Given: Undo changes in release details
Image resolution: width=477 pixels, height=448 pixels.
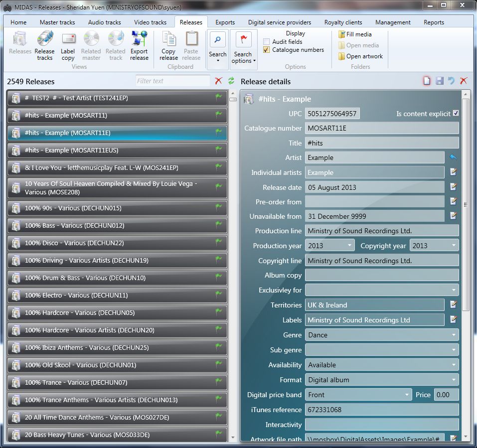Looking at the screenshot, I should 451,81.
